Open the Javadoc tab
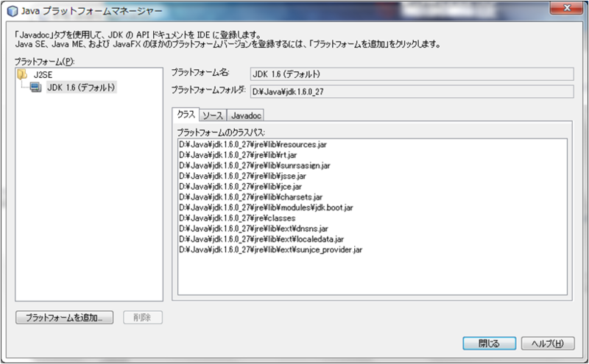 click(x=246, y=115)
